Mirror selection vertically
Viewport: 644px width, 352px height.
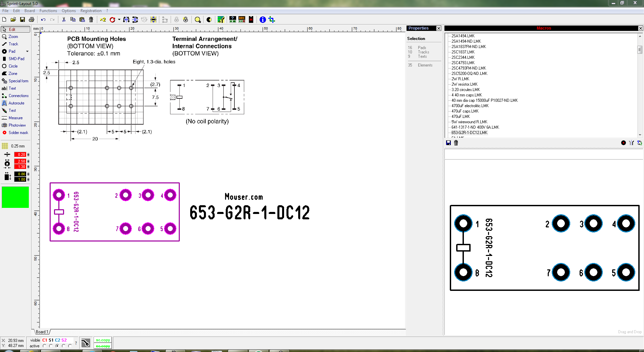tap(135, 20)
